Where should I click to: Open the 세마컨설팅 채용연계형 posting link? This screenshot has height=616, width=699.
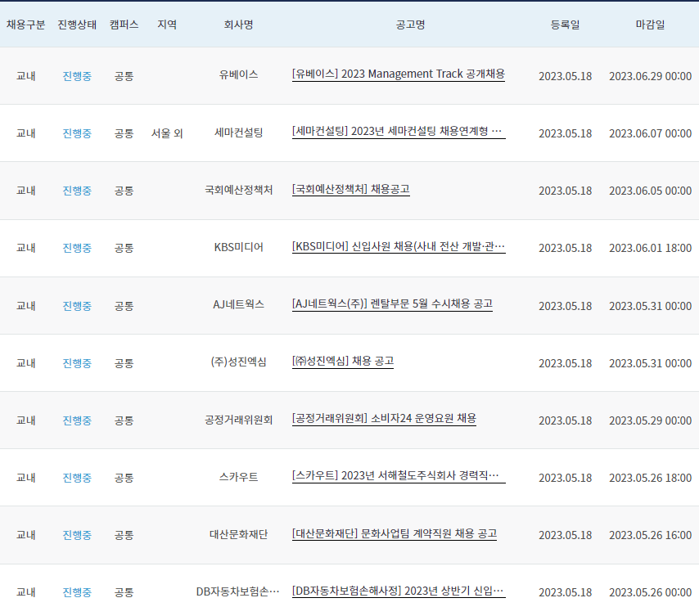coord(398,132)
